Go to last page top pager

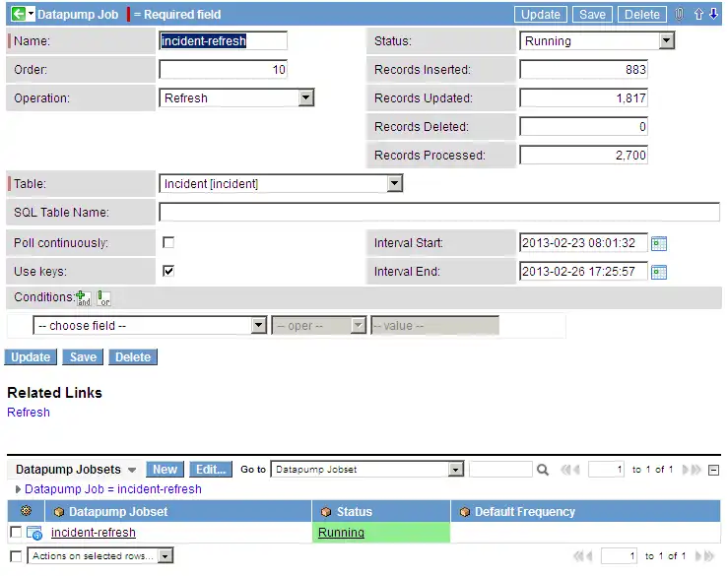[x=695, y=470]
